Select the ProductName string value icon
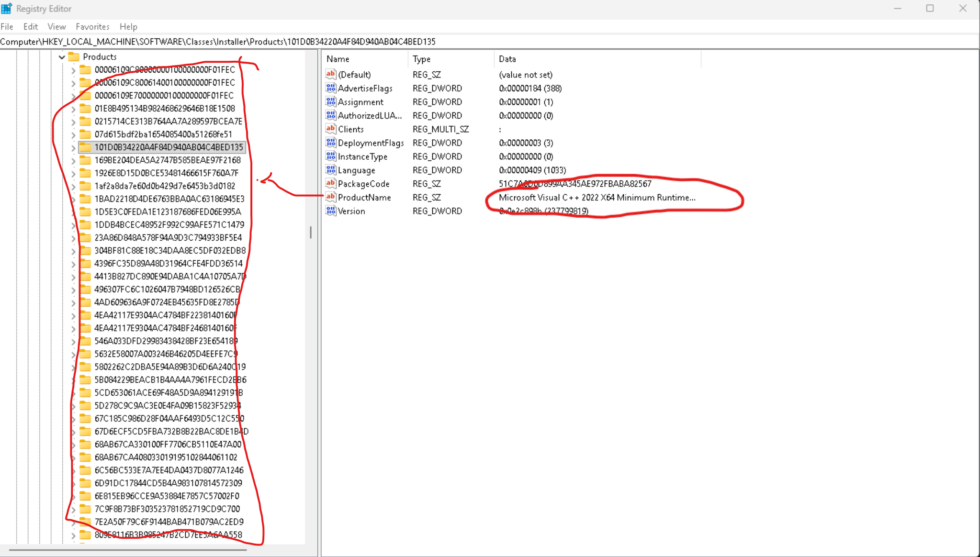Image resolution: width=980 pixels, height=557 pixels. 330,197
